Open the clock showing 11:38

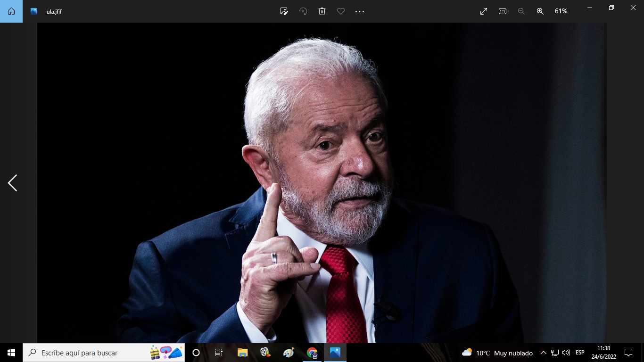(x=603, y=353)
